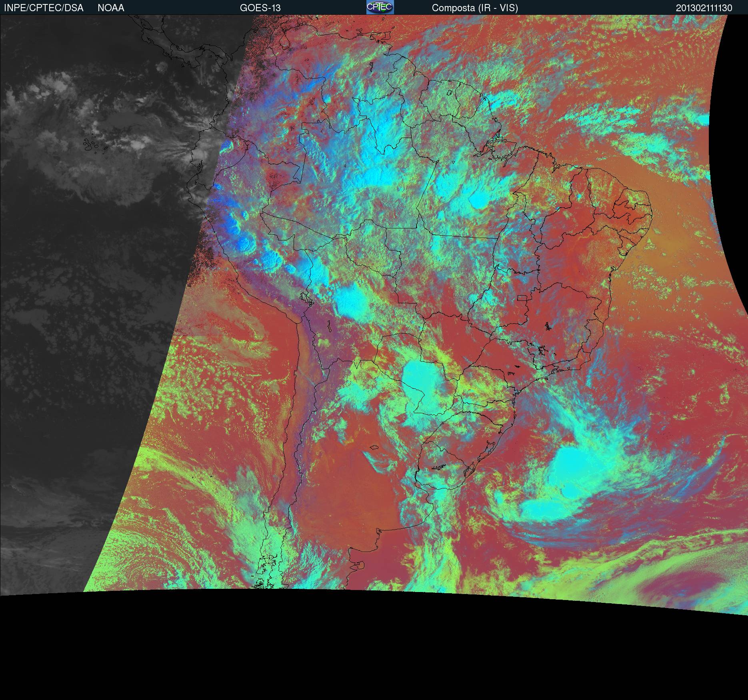Select the NOAA label in header

click(x=111, y=8)
